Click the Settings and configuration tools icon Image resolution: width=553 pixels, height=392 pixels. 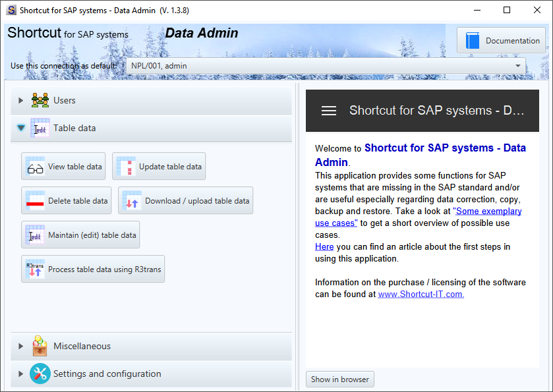point(40,374)
